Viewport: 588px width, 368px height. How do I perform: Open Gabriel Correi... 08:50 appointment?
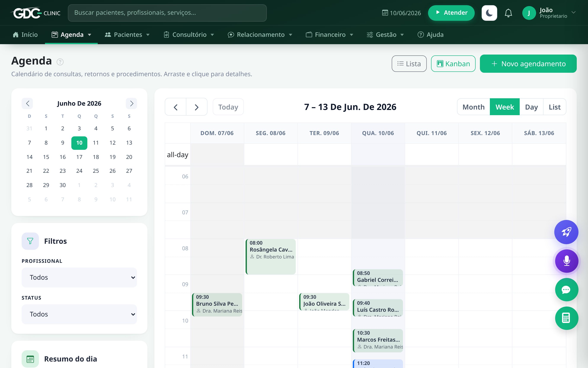pos(378,278)
